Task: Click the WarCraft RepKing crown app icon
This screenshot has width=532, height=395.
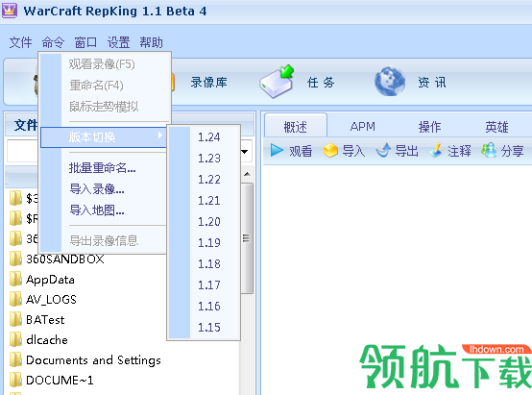Action: point(10,11)
